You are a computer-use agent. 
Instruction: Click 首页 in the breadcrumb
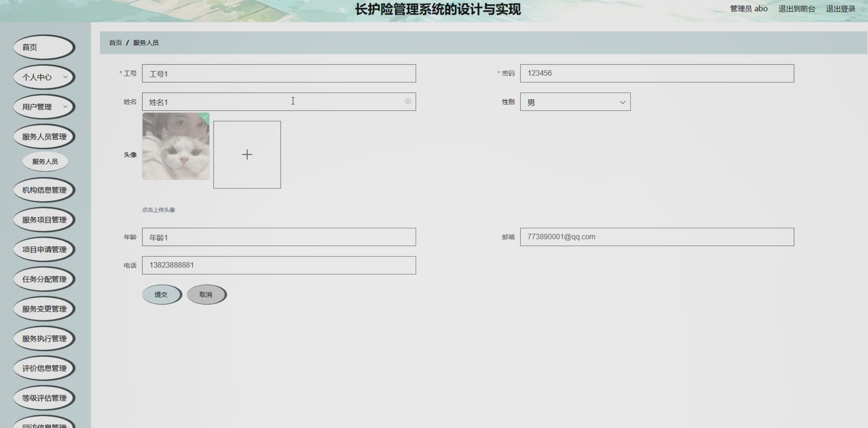pos(115,43)
